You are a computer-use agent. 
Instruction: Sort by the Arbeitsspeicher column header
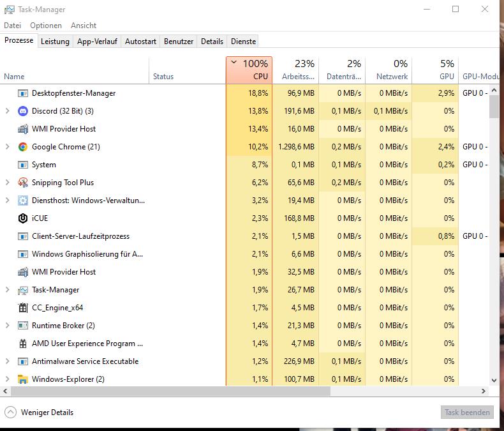(296, 70)
